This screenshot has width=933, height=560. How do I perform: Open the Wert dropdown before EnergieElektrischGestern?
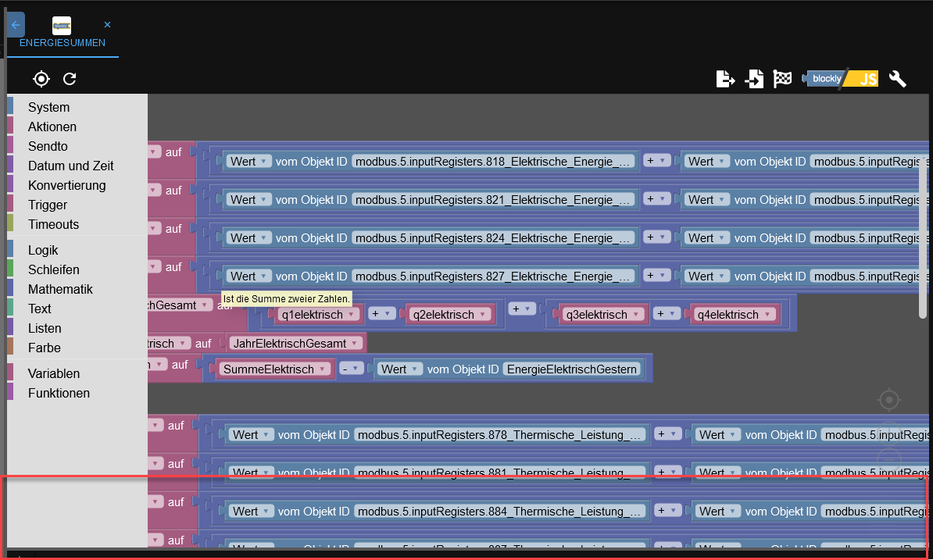pos(400,369)
